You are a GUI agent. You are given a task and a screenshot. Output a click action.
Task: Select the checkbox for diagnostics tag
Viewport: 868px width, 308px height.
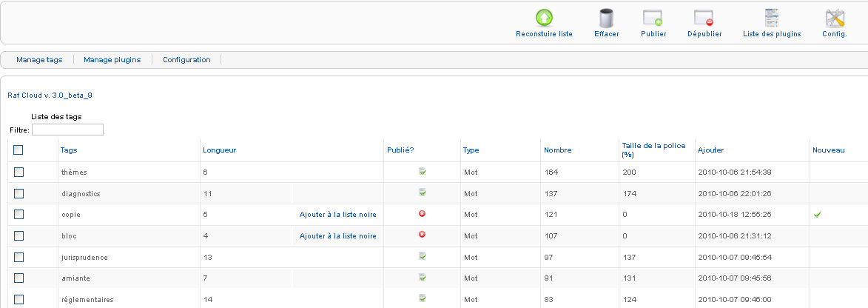(x=18, y=193)
